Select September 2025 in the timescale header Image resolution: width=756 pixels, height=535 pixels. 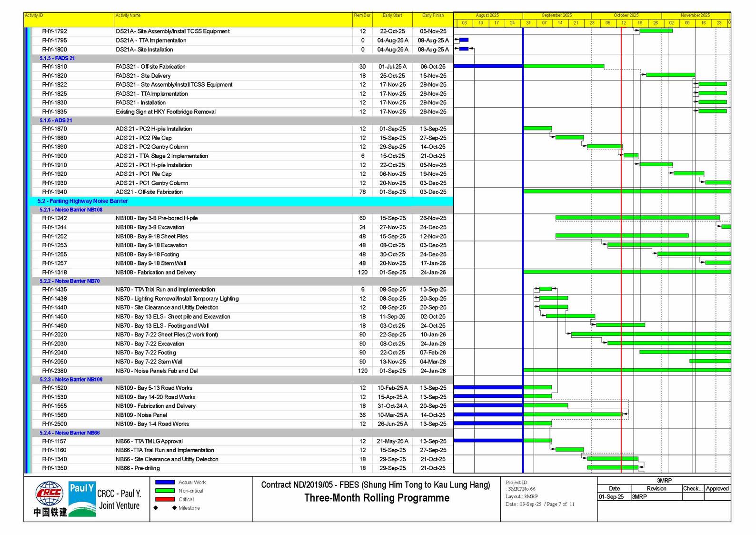point(557,16)
